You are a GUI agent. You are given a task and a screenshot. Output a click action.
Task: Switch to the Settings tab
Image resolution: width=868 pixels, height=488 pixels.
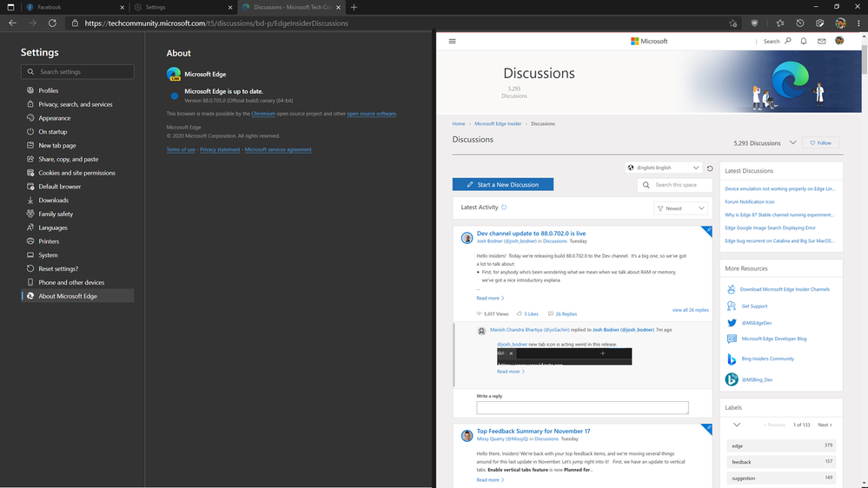183,7
